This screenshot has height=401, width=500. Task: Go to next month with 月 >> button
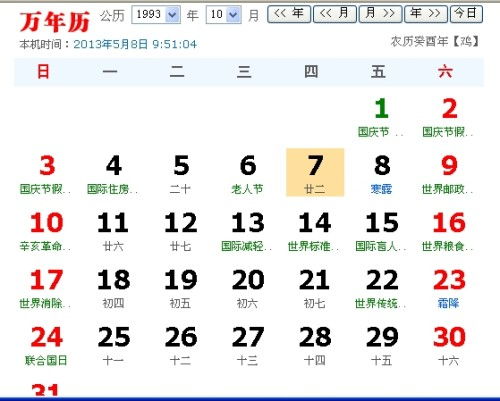point(380,14)
